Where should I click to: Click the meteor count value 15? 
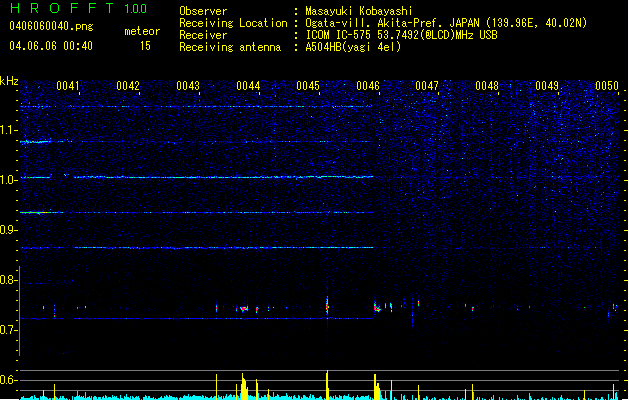(145, 46)
